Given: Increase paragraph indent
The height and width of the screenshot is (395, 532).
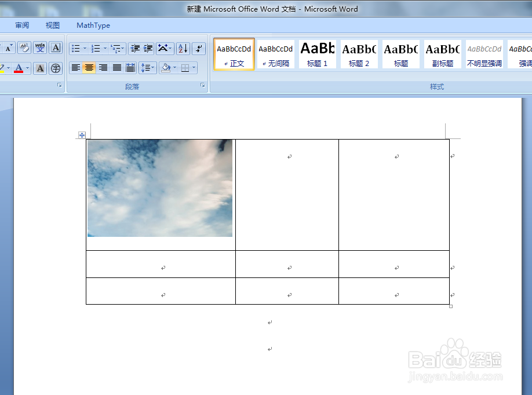Looking at the screenshot, I should click(148, 49).
